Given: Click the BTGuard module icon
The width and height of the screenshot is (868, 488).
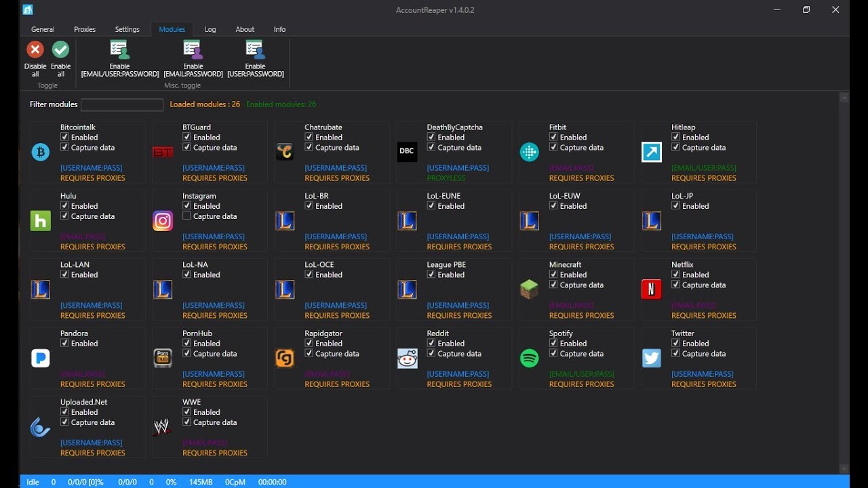Looking at the screenshot, I should point(163,152).
